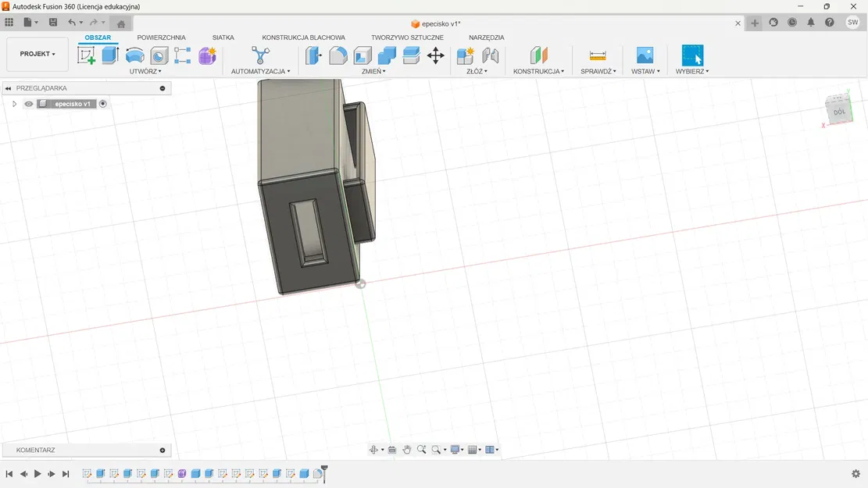Toggle visibility eye of epecisko v1
The height and width of the screenshot is (488, 868).
coord(29,104)
